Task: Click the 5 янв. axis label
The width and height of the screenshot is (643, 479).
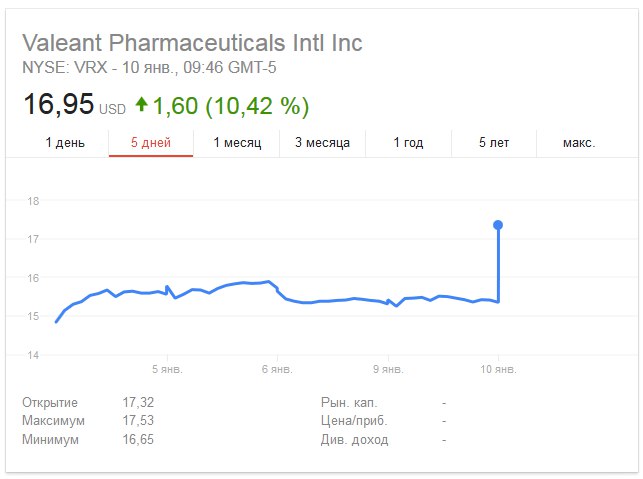Action: click(x=167, y=369)
